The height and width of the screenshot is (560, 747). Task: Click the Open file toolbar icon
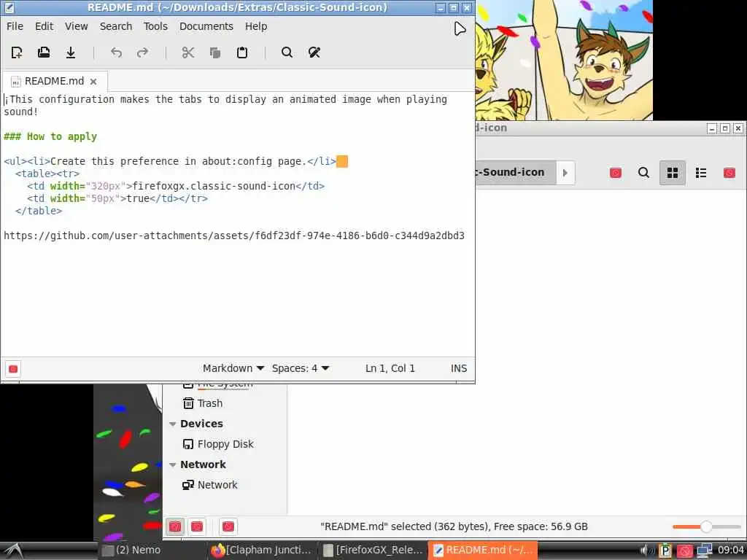(44, 52)
